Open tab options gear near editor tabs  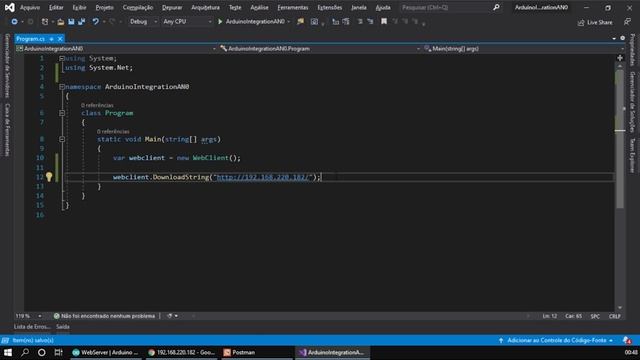[x=622, y=38]
